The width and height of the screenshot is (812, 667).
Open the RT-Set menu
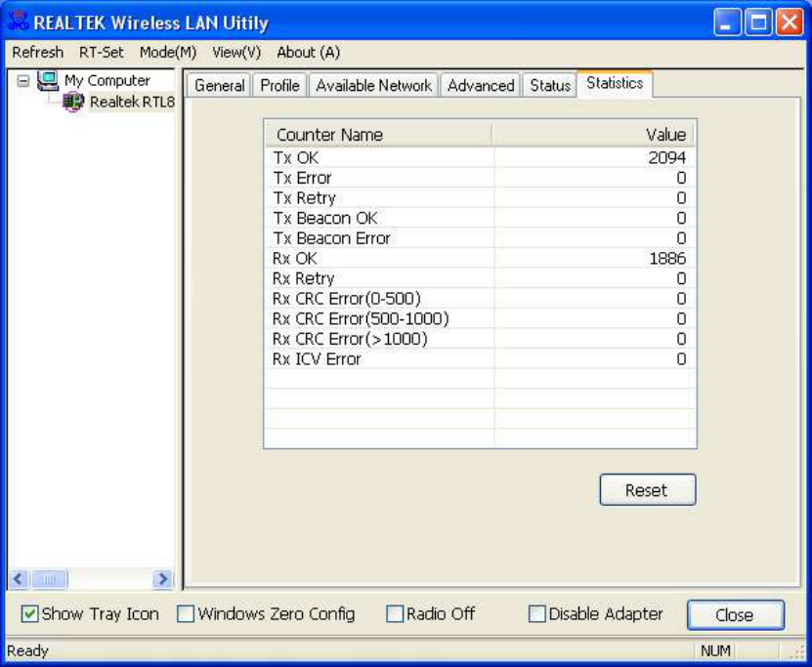tap(101, 53)
